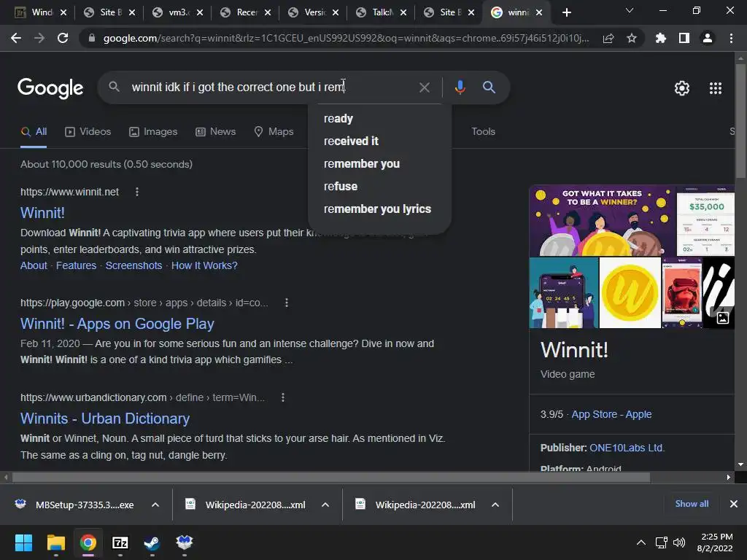Open the Extensions puzzle icon
The height and width of the screenshot is (560, 747).
point(661,38)
